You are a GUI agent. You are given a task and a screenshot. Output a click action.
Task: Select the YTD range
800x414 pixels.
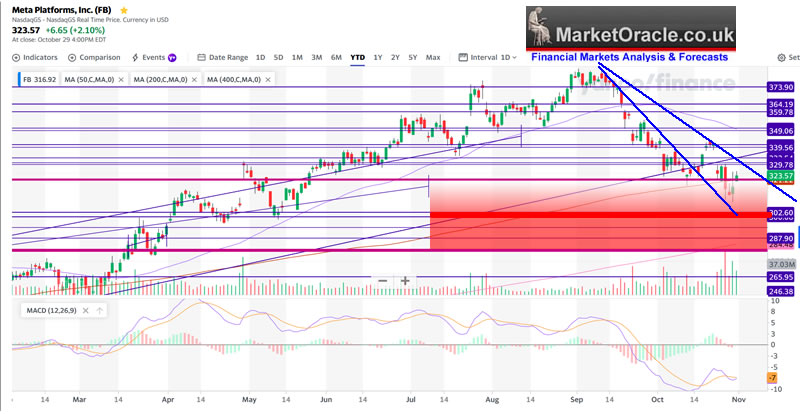tap(357, 58)
